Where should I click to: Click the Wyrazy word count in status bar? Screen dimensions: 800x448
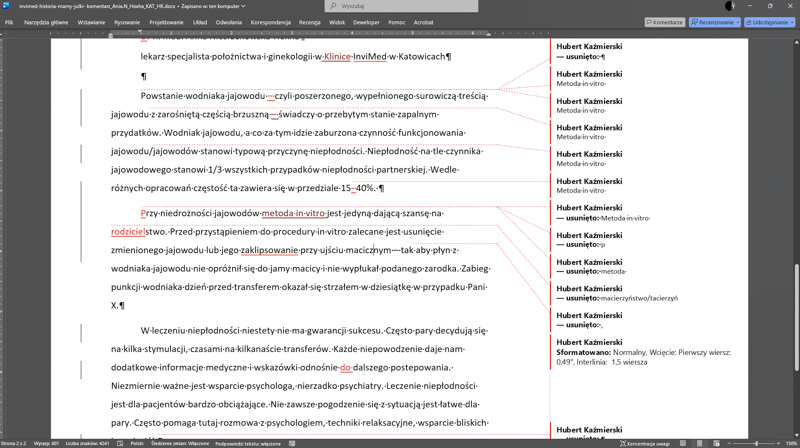coord(46,443)
